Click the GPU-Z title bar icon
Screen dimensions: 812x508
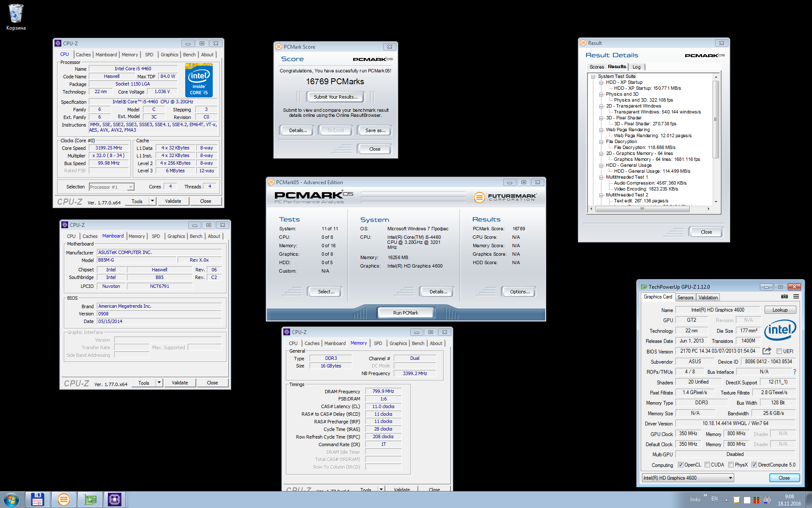click(644, 287)
